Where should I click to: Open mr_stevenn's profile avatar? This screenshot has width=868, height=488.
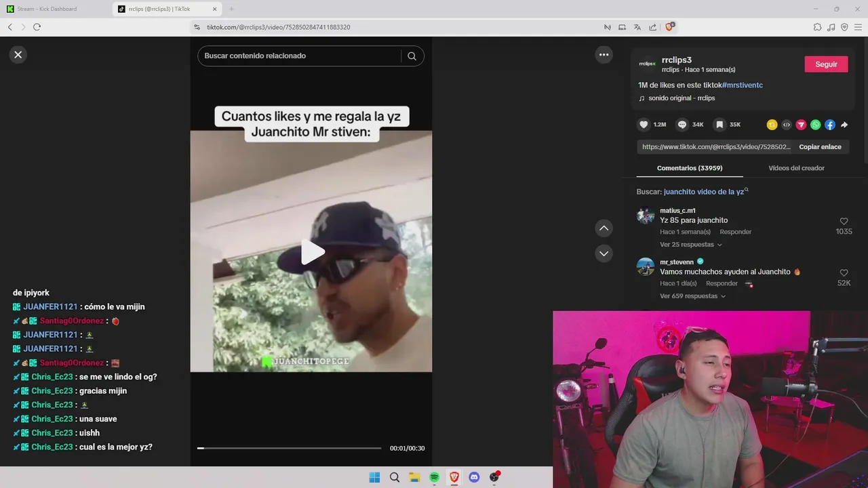coord(646,266)
